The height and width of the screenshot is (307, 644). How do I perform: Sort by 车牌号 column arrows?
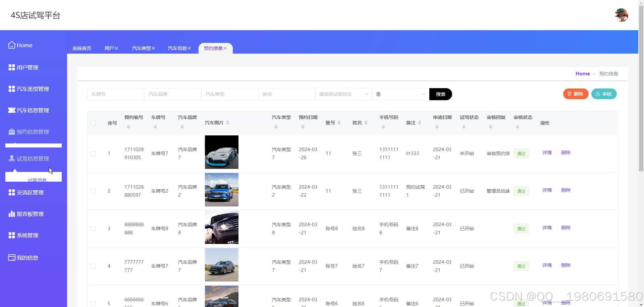[155, 127]
